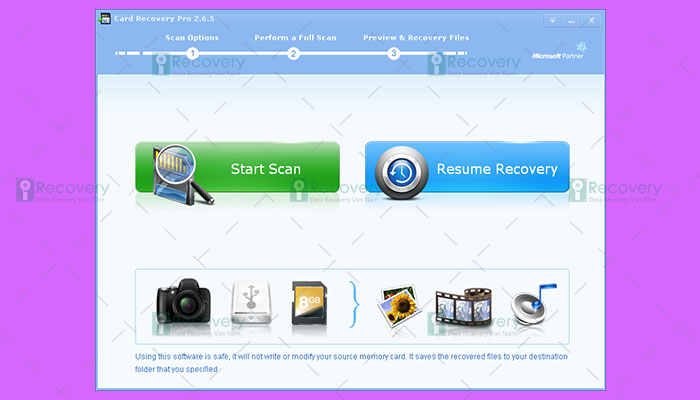Select step 2 circle marker

[x=293, y=54]
